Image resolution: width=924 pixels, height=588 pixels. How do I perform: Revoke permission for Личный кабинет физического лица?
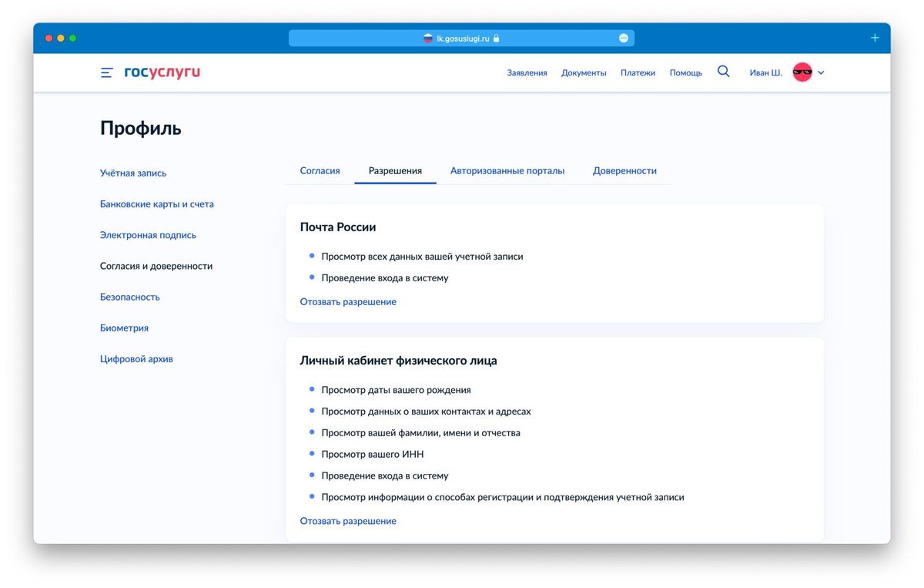[348, 521]
